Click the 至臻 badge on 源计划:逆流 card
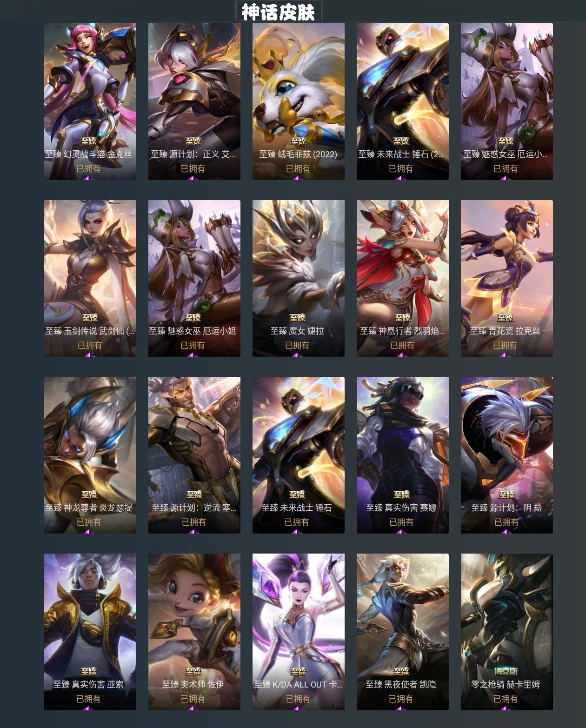Screen dimensions: 586x728 point(194,494)
